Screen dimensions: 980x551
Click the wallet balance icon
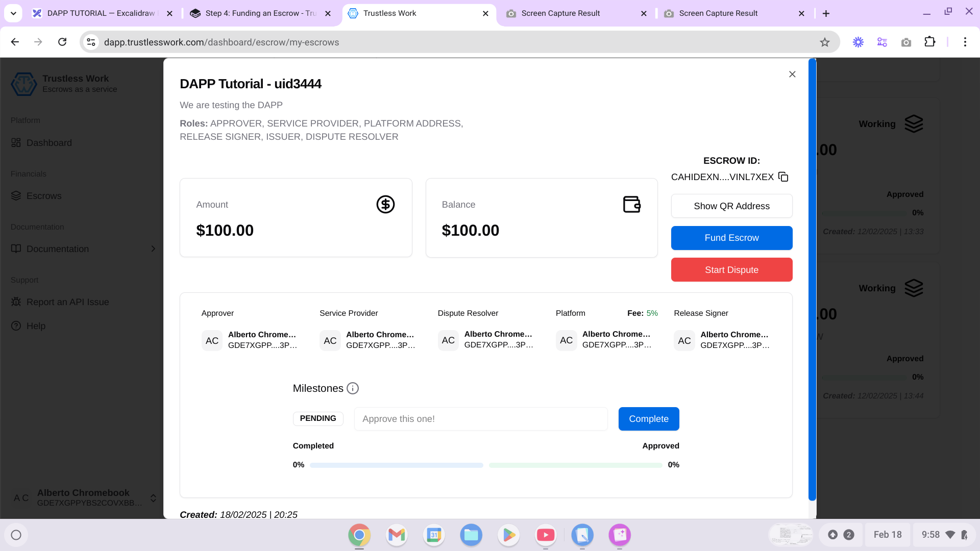[631, 205]
